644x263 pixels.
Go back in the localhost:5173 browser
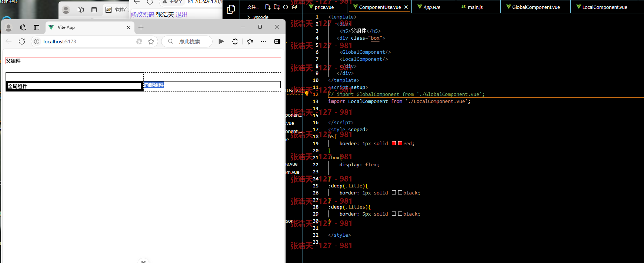coord(9,41)
